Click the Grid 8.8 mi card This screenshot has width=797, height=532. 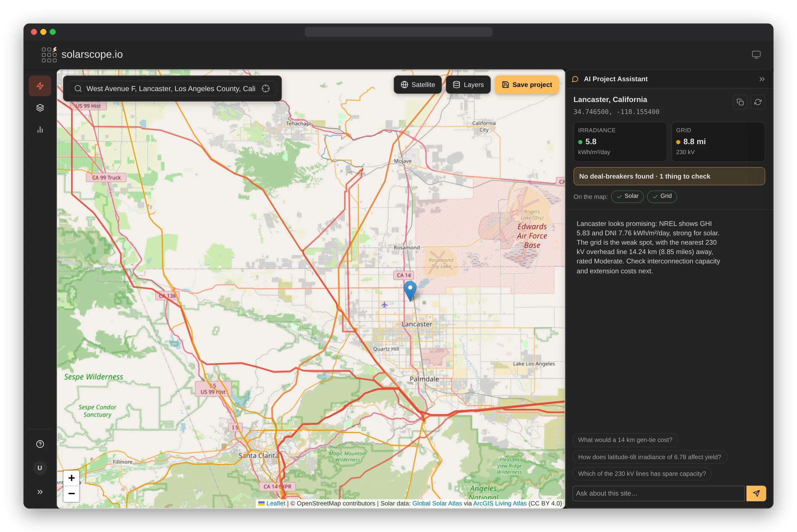click(x=718, y=142)
